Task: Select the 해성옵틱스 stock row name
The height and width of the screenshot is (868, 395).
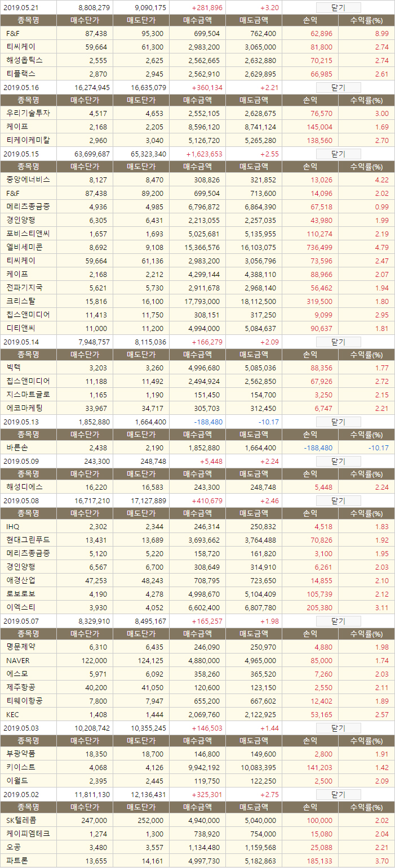Action: [x=24, y=60]
